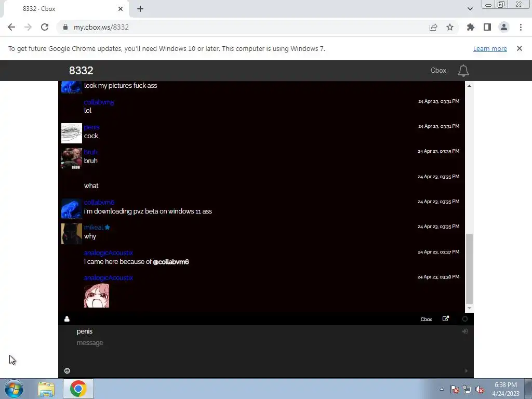The height and width of the screenshot is (399, 532).
Task: Open Windows Explorer from the taskbar
Action: (x=46, y=389)
